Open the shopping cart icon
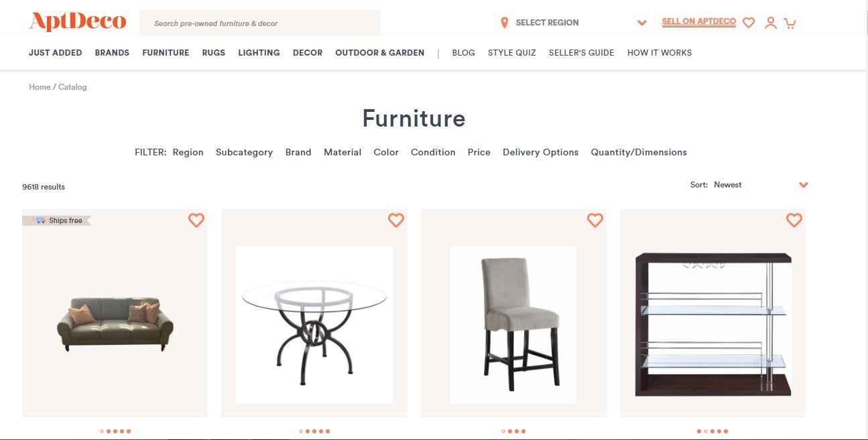 [790, 23]
